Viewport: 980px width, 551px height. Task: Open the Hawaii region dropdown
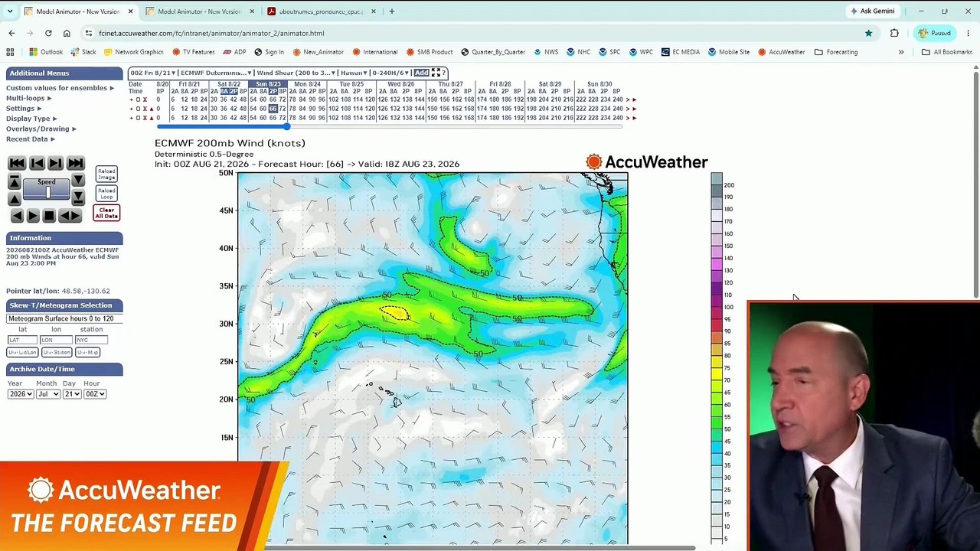(354, 73)
